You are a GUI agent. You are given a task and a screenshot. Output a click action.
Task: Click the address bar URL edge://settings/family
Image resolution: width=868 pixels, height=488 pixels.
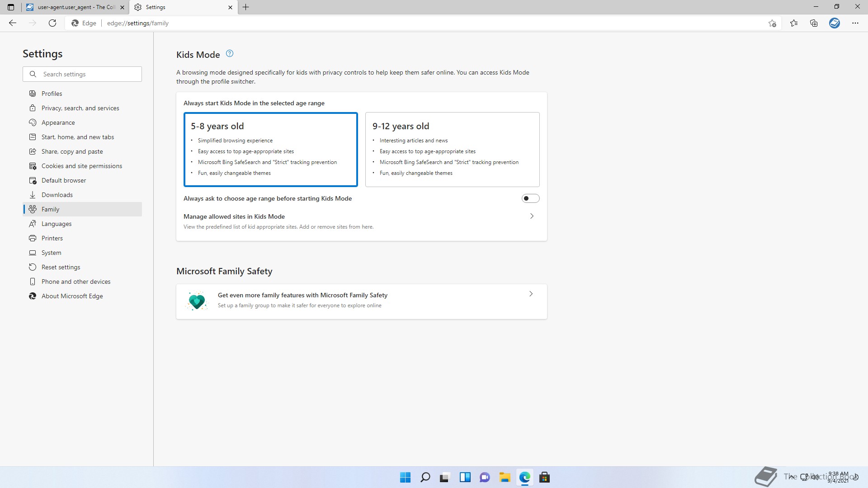tap(138, 23)
